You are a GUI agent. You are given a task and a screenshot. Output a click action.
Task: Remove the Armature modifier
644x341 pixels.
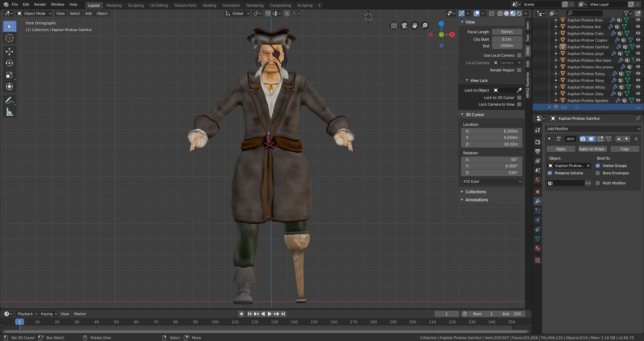(636, 139)
